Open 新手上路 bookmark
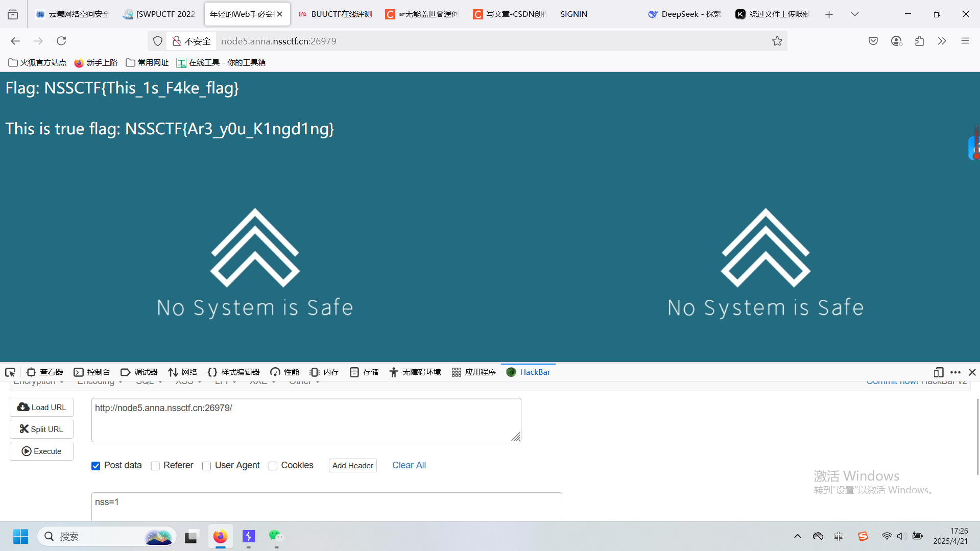This screenshot has height=551, width=980. coord(96,62)
